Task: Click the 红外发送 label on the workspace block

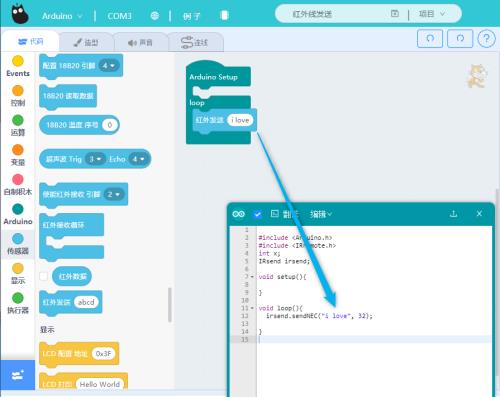Action: point(209,120)
